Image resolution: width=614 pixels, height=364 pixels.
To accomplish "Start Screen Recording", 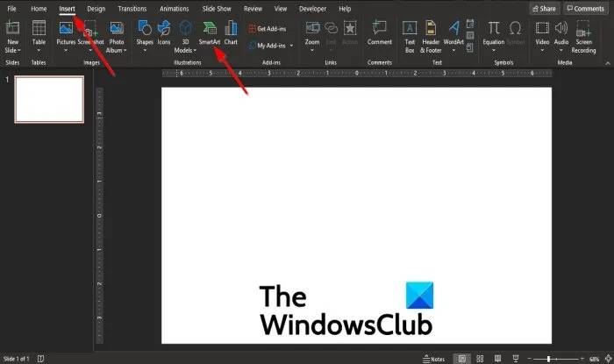I will pos(583,37).
